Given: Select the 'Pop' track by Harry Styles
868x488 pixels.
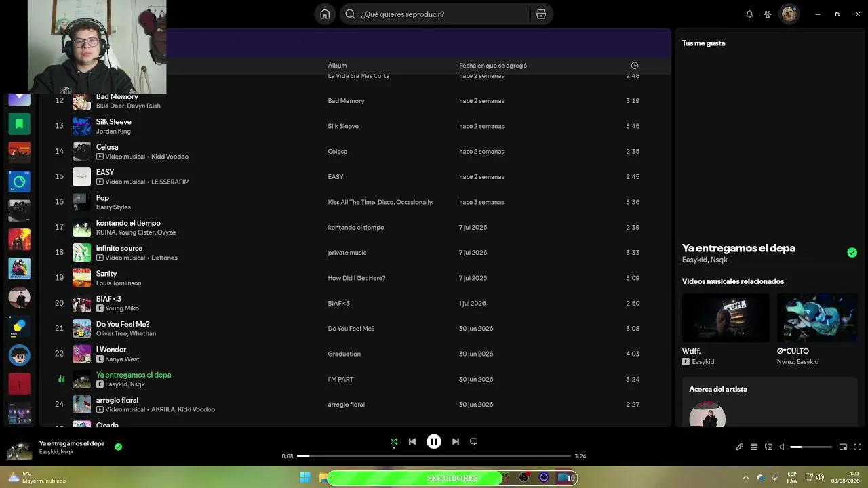Looking at the screenshot, I should 102,198.
